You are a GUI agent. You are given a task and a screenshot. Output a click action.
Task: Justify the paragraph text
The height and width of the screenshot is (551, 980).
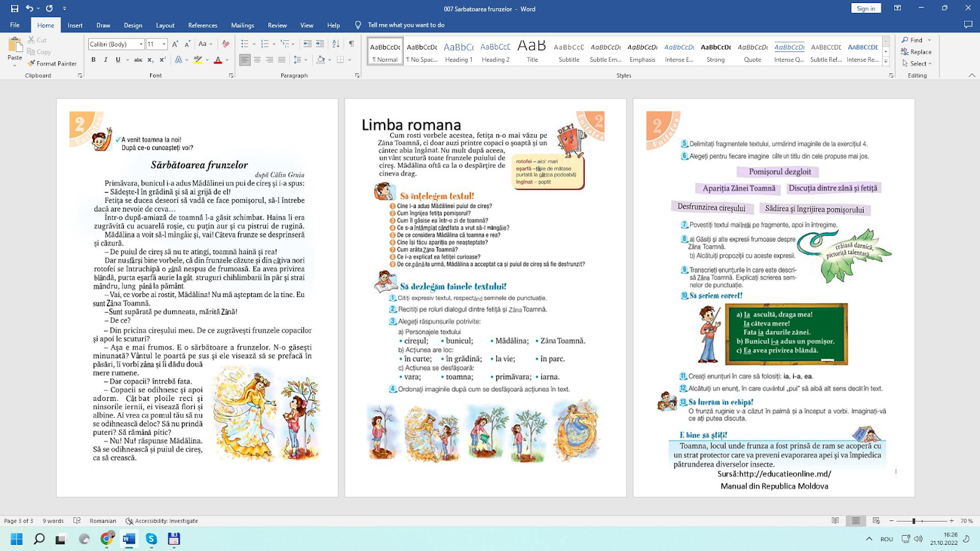(282, 60)
